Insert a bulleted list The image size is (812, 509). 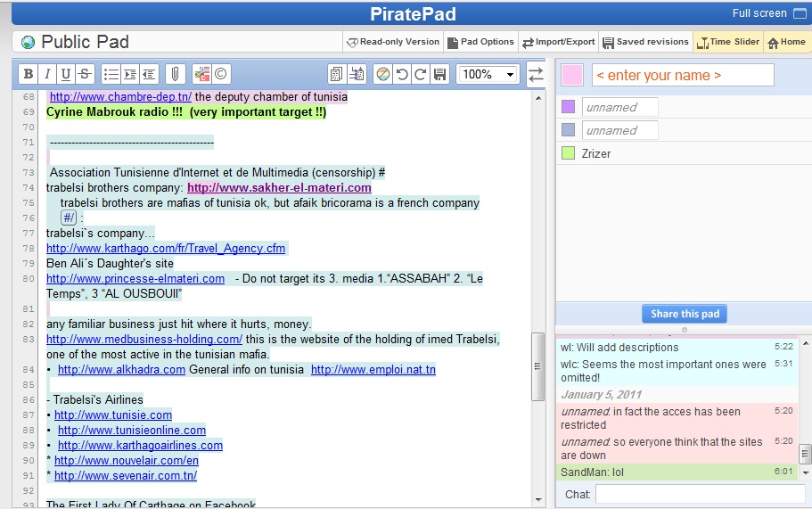[x=111, y=74]
